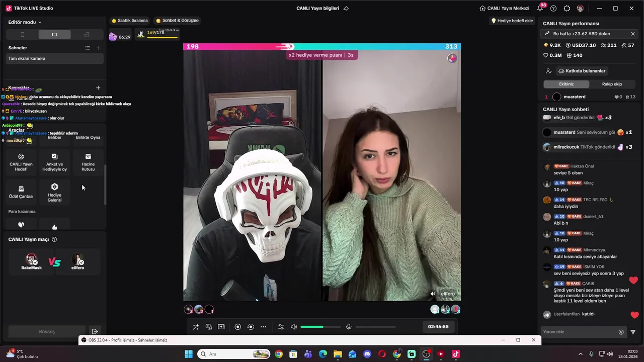The image size is (644, 362).
Task: Open the Hazine Kutusu tool
Action: 88,162
